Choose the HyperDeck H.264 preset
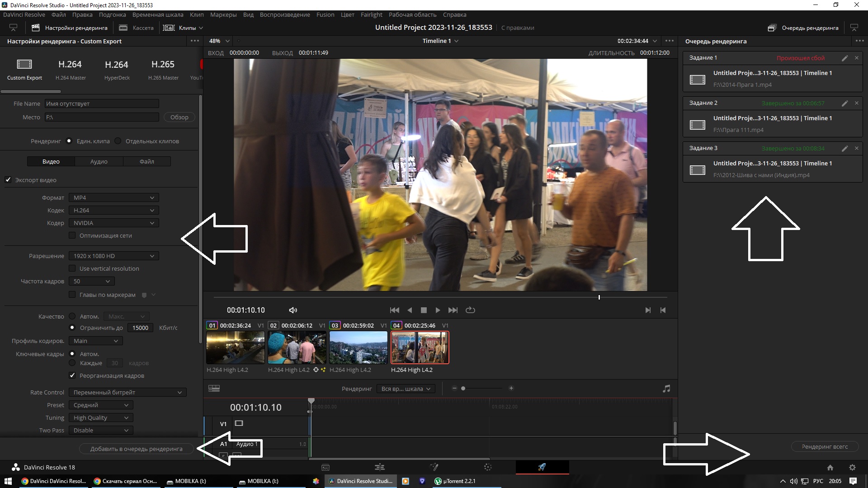This screenshot has height=488, width=868. pos(117,69)
